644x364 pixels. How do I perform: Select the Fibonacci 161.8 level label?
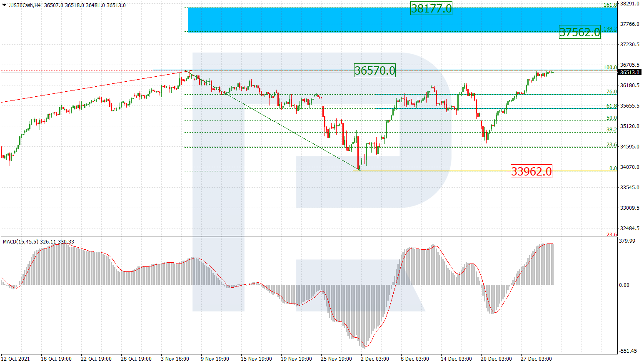[x=610, y=5]
